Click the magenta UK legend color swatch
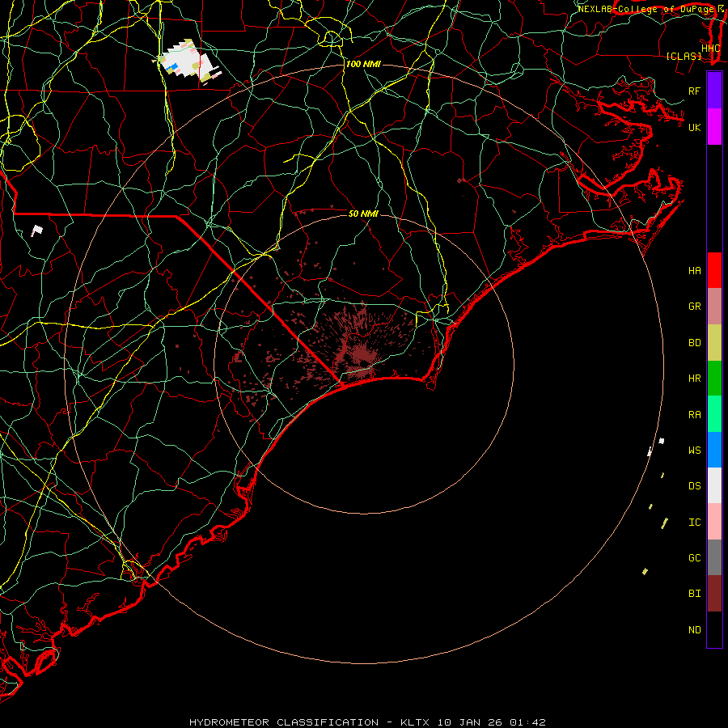This screenshot has width=728, height=728. (714, 127)
